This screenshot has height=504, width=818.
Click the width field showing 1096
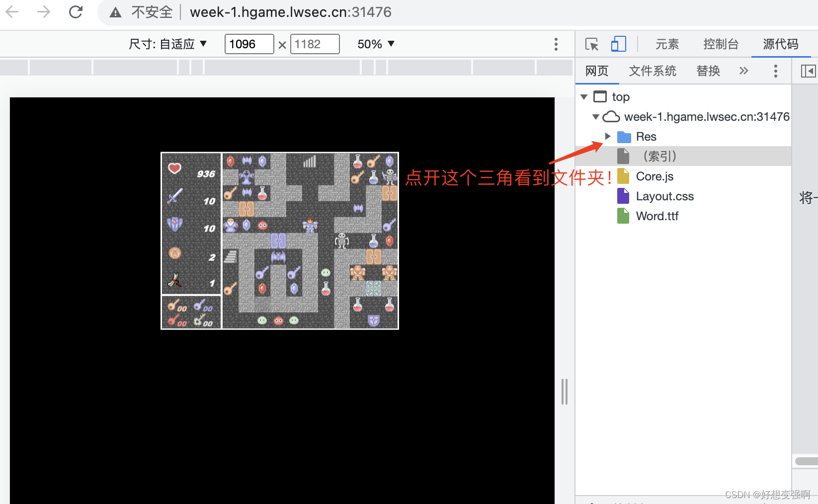[249, 44]
